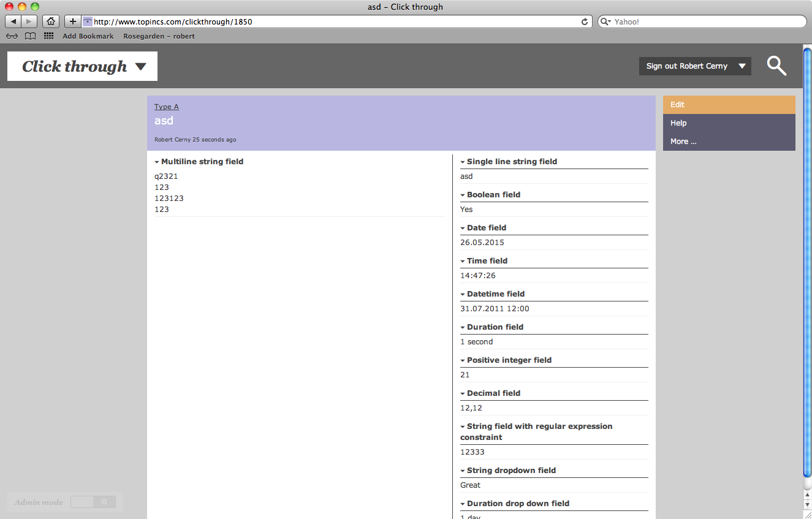The width and height of the screenshot is (812, 519).
Task: Open the Reading List glasses icon
Action: (12, 36)
